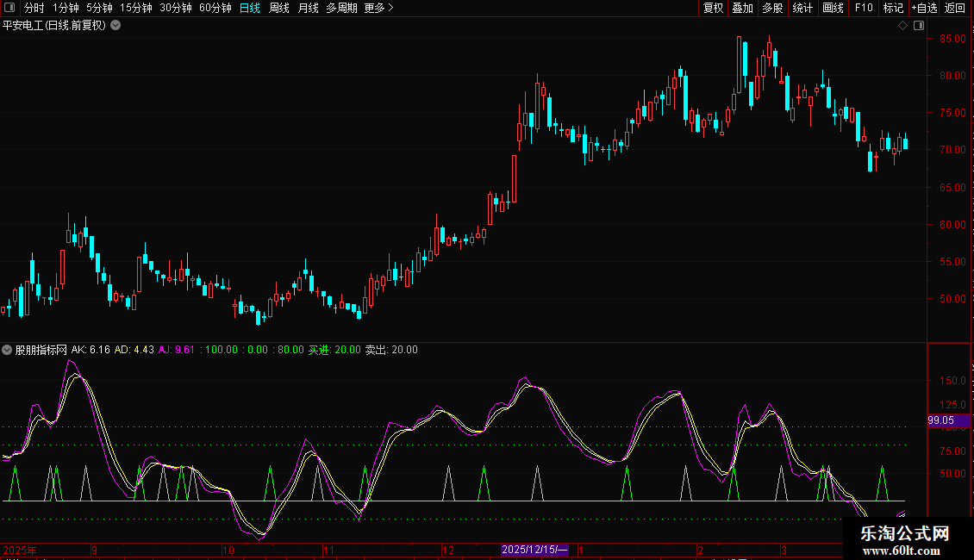The image size is (974, 560).
Task: Open dropdown next to 平安电工 title
Action: pyautogui.click(x=116, y=26)
